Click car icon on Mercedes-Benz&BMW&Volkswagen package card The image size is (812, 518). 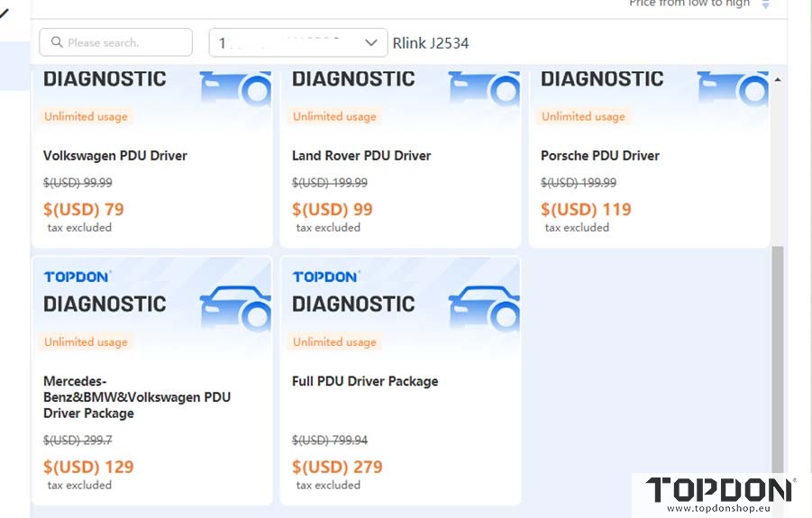pyautogui.click(x=235, y=307)
